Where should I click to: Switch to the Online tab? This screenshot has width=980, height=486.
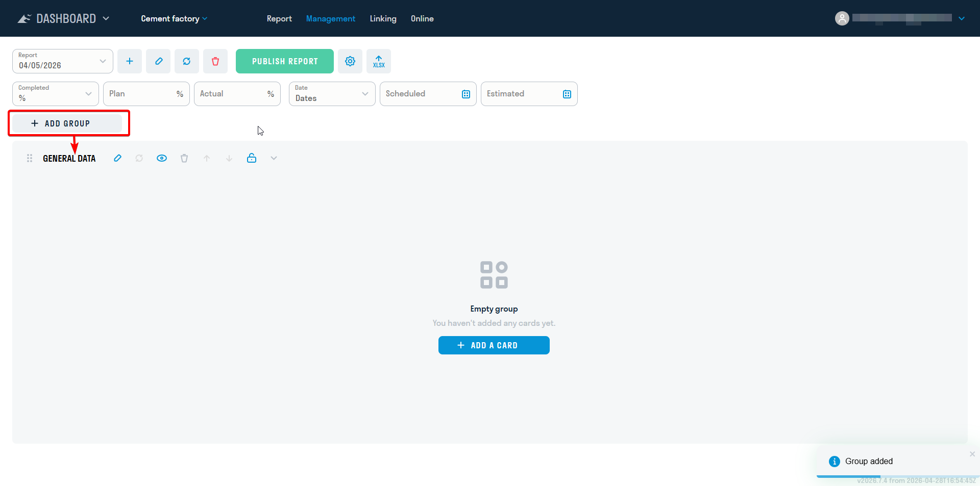click(x=422, y=18)
